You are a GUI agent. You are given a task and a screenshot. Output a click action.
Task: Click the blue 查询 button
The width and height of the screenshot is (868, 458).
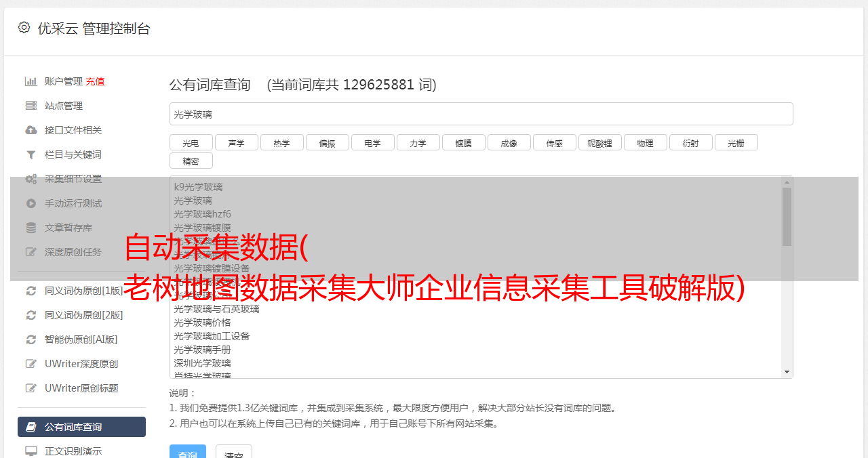click(187, 452)
